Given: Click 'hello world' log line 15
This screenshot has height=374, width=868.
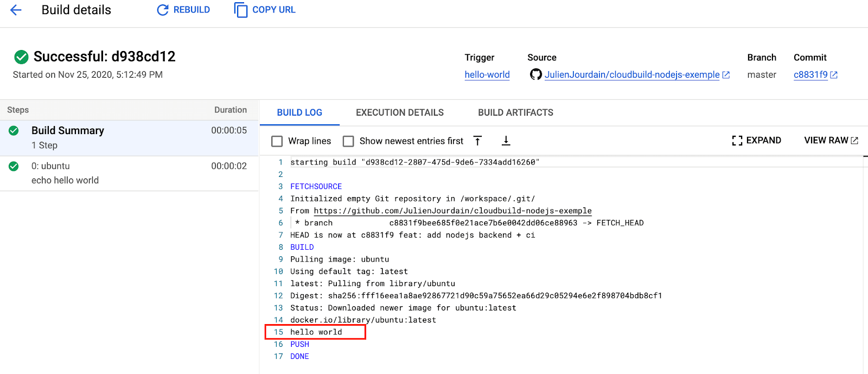Looking at the screenshot, I should (316, 332).
